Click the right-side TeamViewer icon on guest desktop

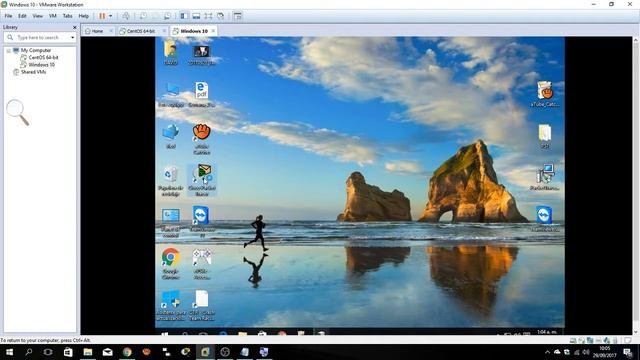pos(544,219)
